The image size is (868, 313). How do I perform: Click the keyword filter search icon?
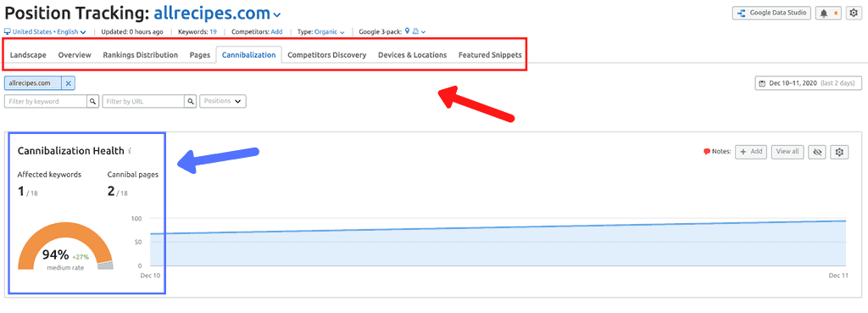pyautogui.click(x=92, y=102)
